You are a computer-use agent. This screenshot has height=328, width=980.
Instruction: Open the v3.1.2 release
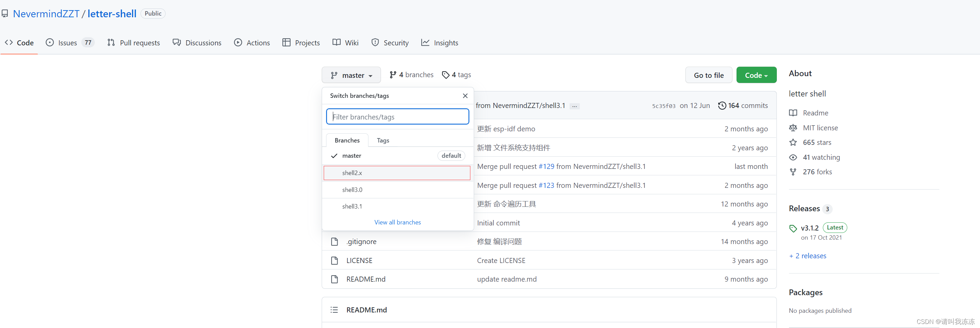tap(810, 228)
